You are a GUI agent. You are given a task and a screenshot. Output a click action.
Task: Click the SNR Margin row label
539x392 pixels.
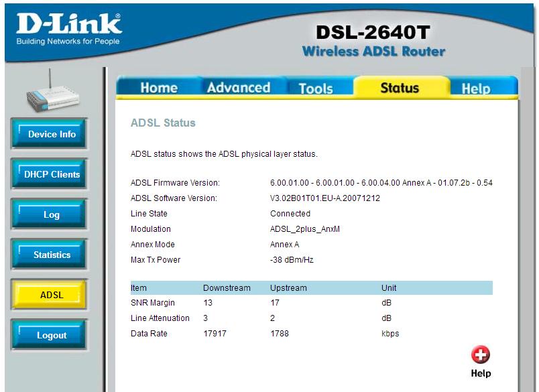153,303
